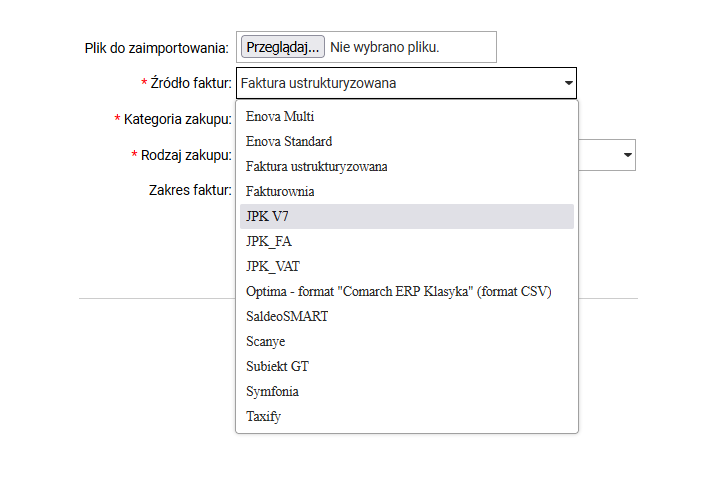Select the highlighted JPK V7 option

tap(267, 216)
